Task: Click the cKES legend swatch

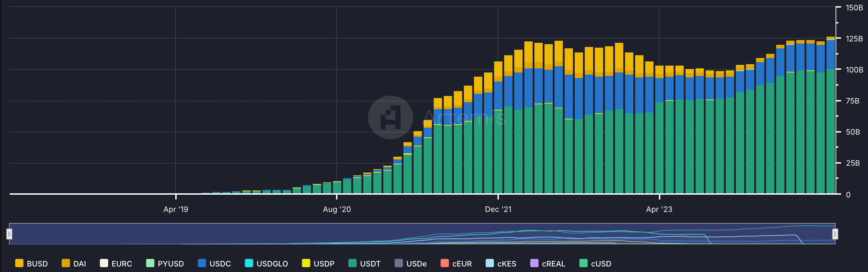Action: click(490, 263)
